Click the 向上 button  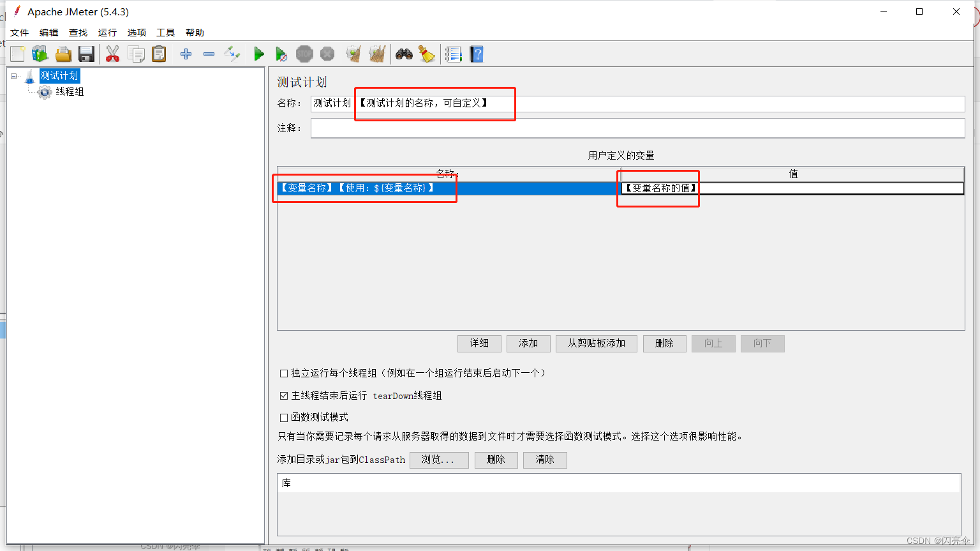click(x=713, y=343)
